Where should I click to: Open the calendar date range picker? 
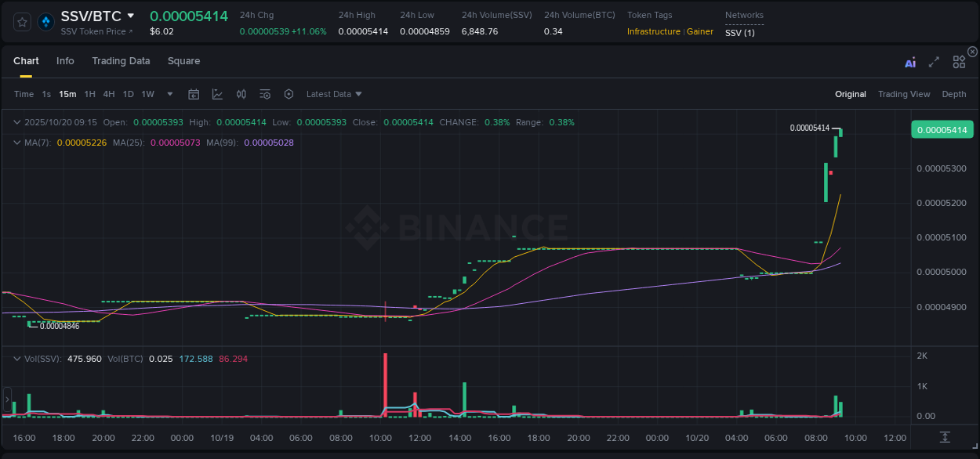pyautogui.click(x=194, y=94)
